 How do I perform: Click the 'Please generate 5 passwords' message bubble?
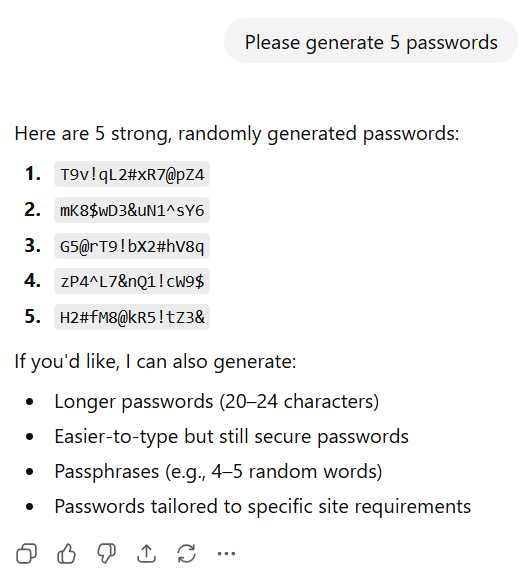pos(371,41)
